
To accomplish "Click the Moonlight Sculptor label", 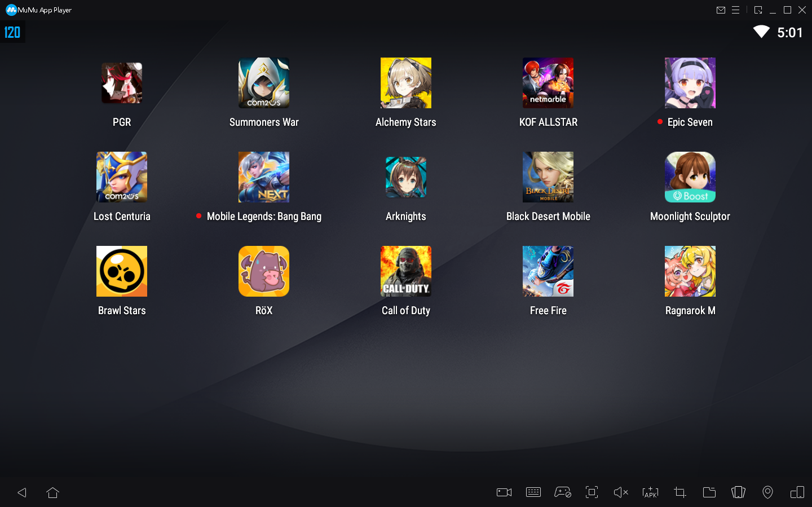I will tap(690, 217).
